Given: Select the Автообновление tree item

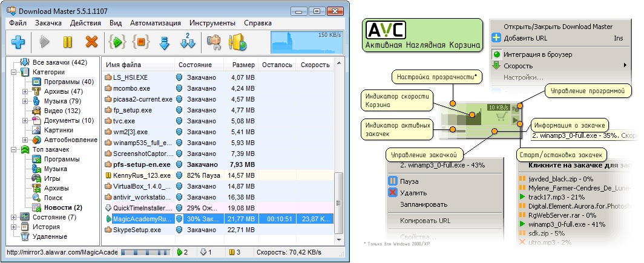Looking at the screenshot, I should tap(71, 140).
